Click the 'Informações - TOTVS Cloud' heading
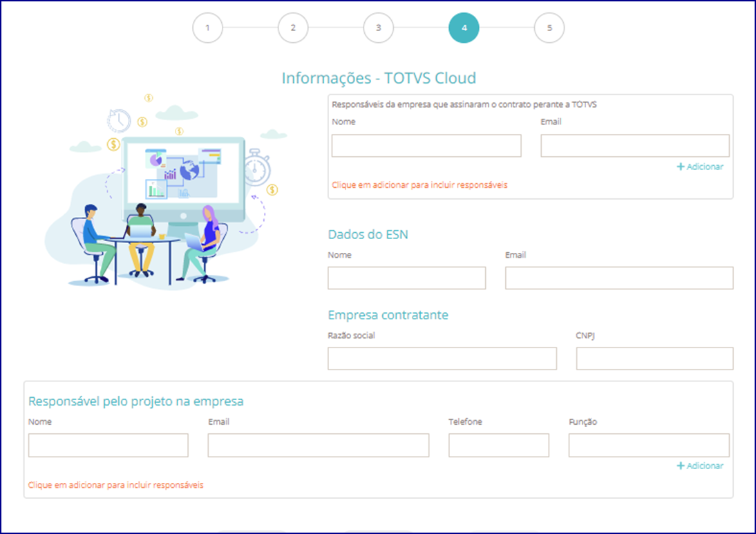 coord(379,78)
